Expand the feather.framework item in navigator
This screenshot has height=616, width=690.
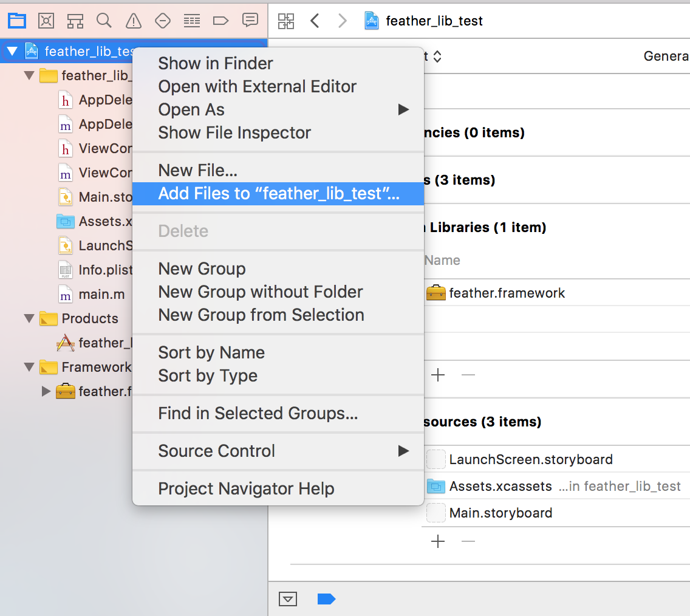coord(46,391)
